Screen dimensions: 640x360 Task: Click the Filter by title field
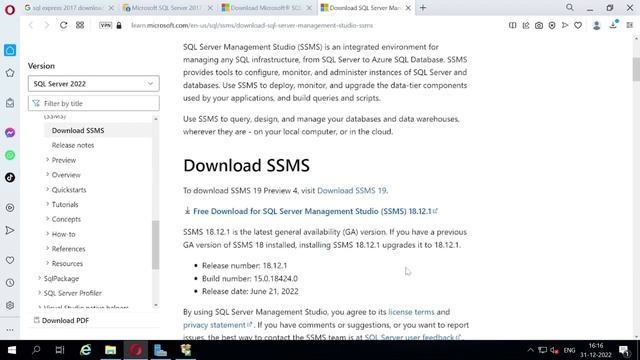coord(93,103)
